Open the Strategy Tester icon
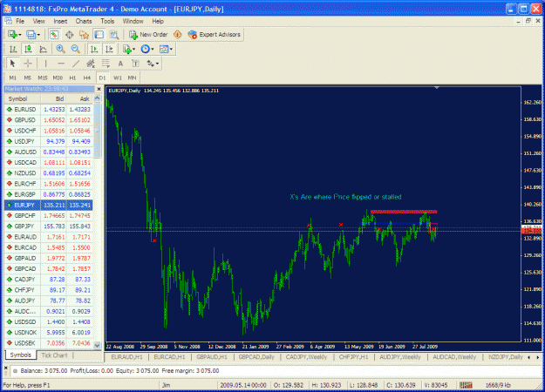The image size is (545, 392). (114, 34)
